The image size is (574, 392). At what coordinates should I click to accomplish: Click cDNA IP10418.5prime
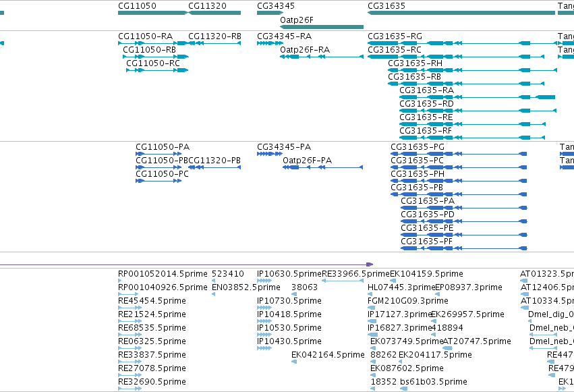pyautogui.click(x=289, y=315)
